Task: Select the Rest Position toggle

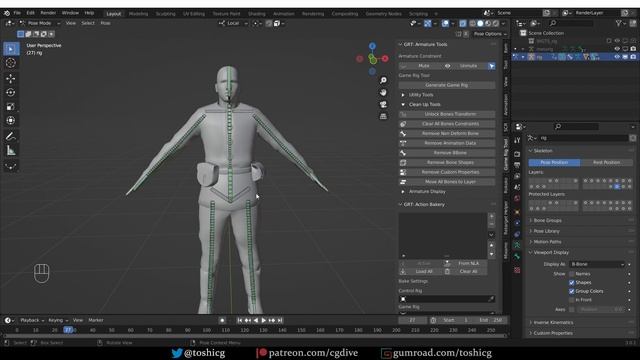Action: coord(607,162)
